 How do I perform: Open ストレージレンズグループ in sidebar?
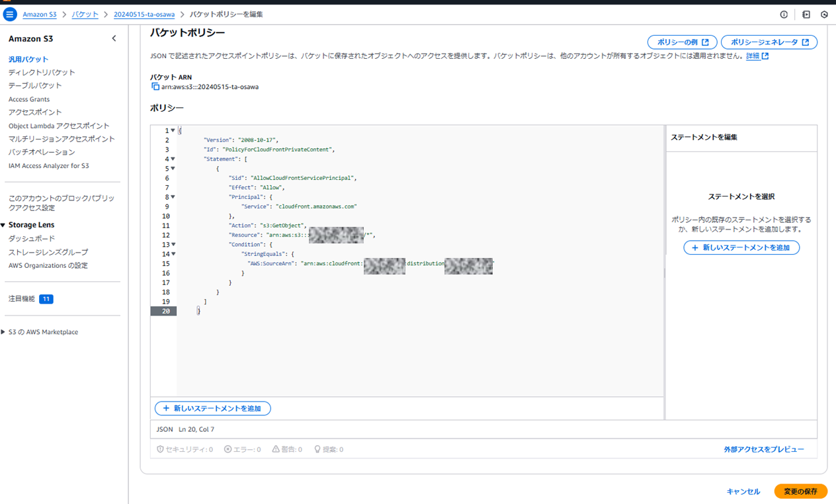click(x=48, y=252)
